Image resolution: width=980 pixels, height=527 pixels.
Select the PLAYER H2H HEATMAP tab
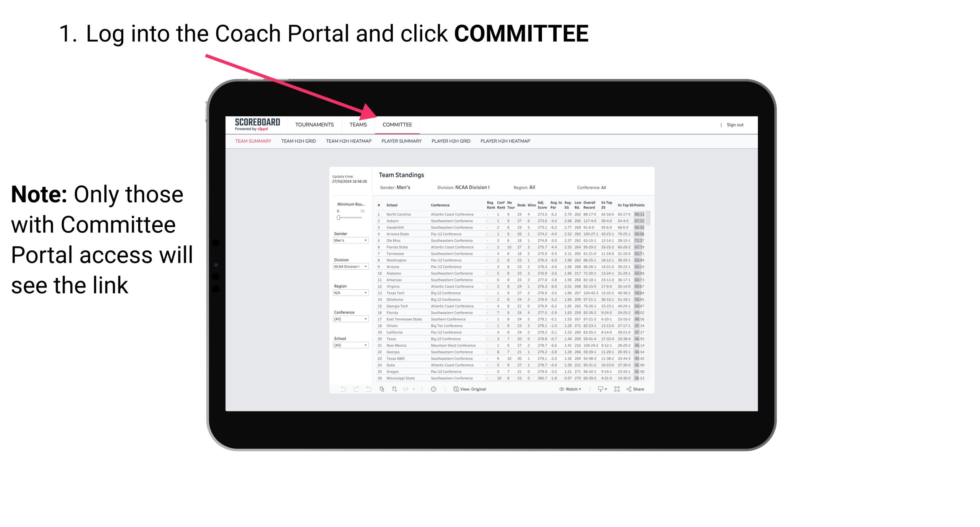[506, 142]
